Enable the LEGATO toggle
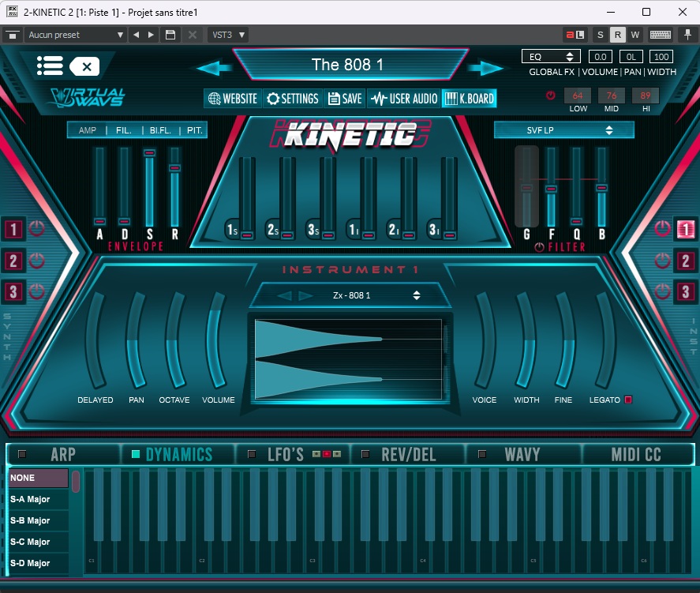The width and height of the screenshot is (700, 593). (629, 400)
